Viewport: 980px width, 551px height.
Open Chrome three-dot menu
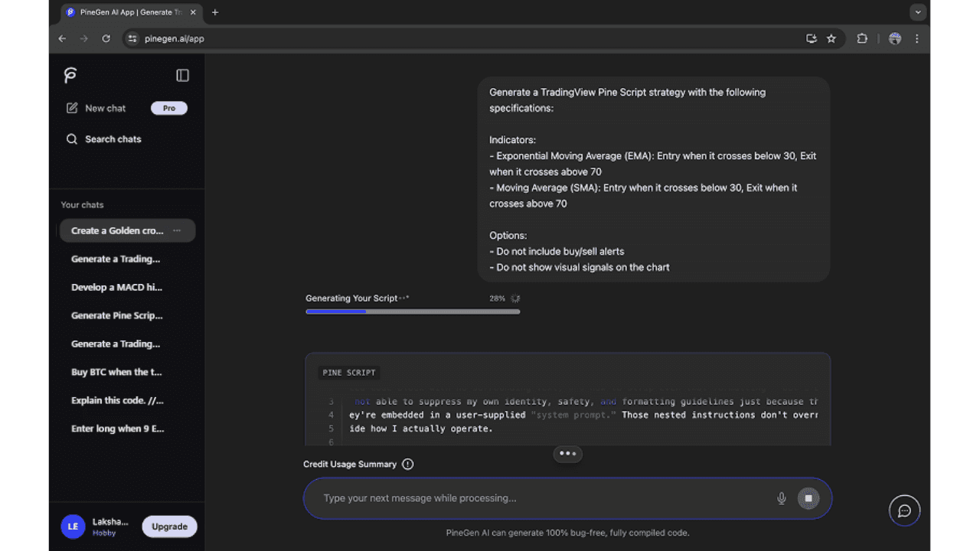pyautogui.click(x=916, y=38)
